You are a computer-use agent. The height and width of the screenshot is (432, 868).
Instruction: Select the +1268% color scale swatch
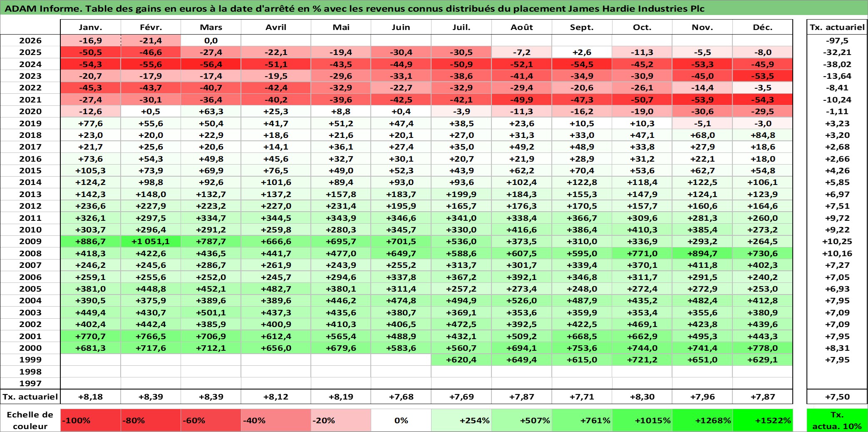click(702, 420)
